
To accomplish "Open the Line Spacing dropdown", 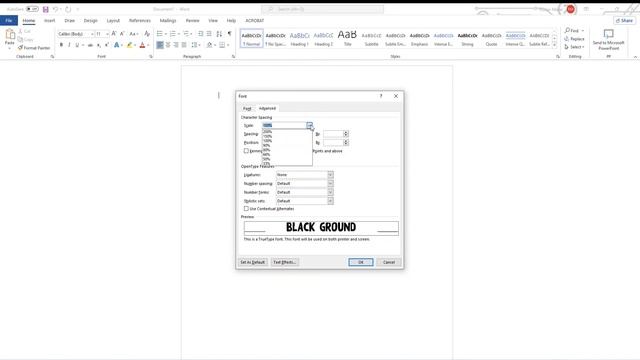I will point(196,45).
